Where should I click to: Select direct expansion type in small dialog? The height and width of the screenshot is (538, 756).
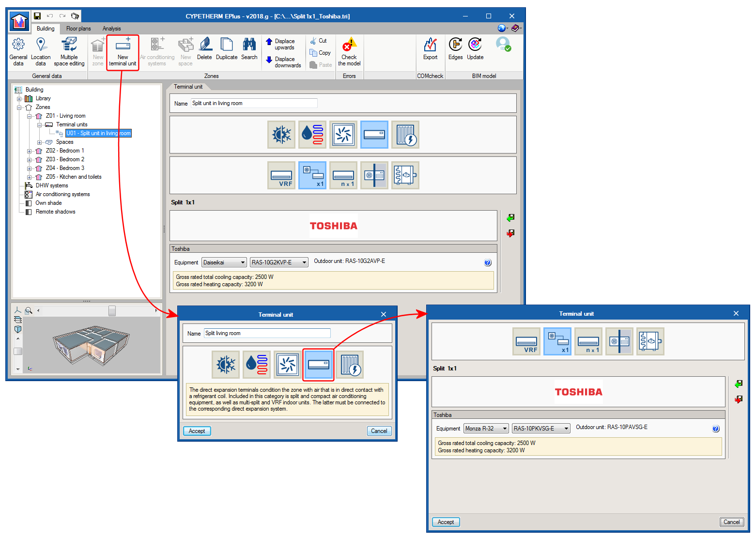(x=318, y=365)
